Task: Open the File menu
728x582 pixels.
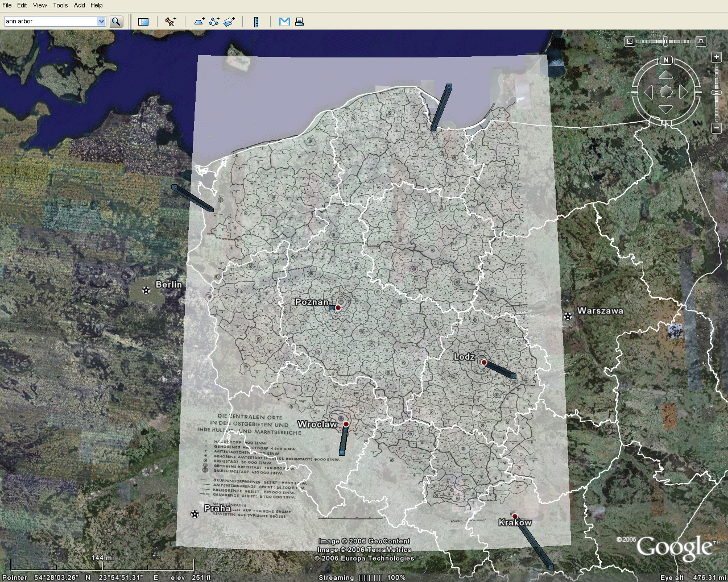Action: (7, 5)
